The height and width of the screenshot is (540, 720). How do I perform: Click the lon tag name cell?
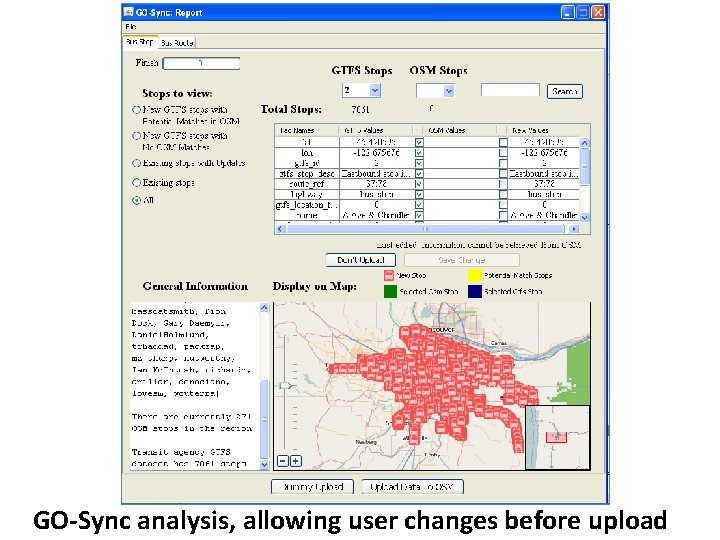point(307,153)
